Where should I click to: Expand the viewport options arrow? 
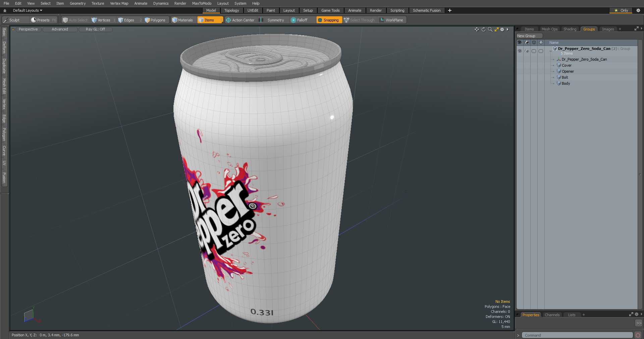point(507,29)
